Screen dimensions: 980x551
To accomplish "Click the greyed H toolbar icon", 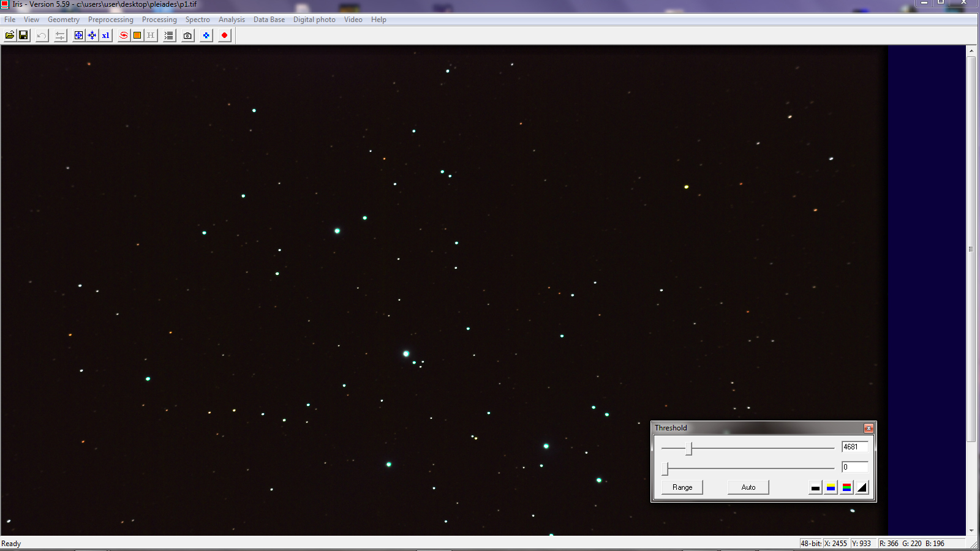I will click(151, 36).
